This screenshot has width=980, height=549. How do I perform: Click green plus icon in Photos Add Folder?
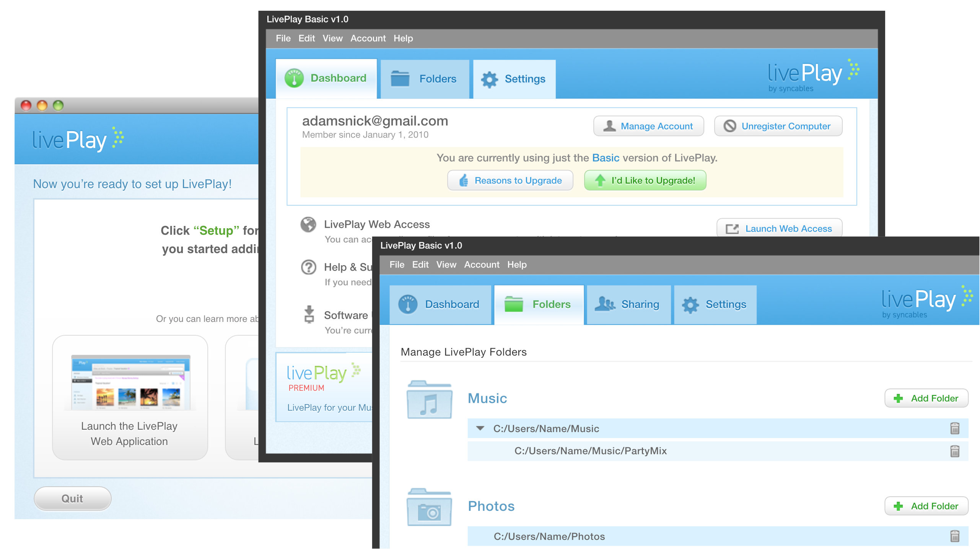(898, 506)
